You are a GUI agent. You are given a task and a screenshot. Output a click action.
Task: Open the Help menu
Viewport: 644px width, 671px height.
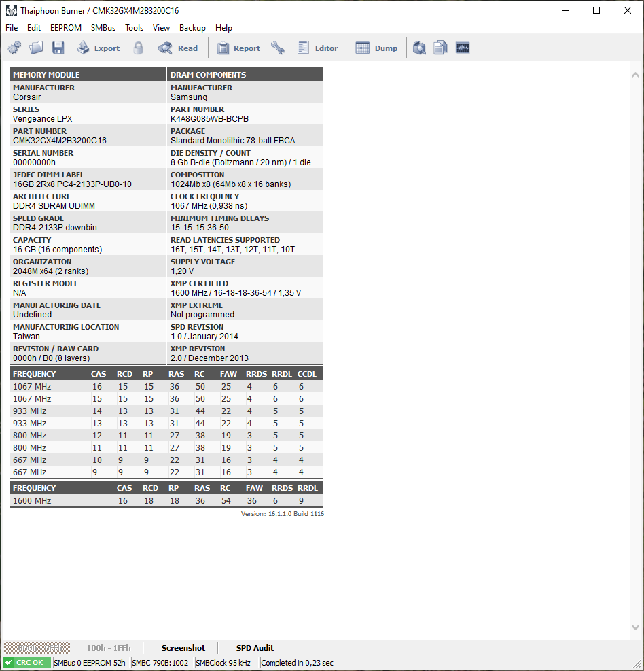[x=223, y=28]
